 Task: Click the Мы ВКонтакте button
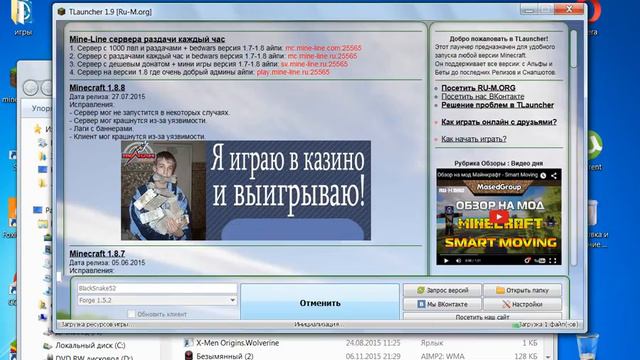click(x=442, y=304)
